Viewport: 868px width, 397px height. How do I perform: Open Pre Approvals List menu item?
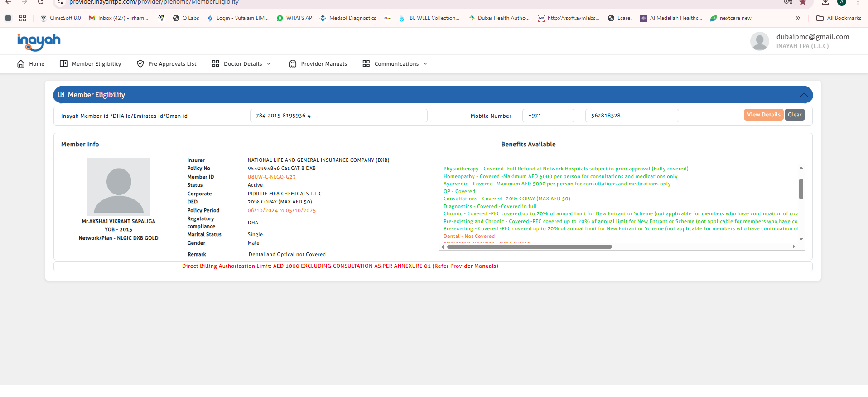[x=172, y=64]
